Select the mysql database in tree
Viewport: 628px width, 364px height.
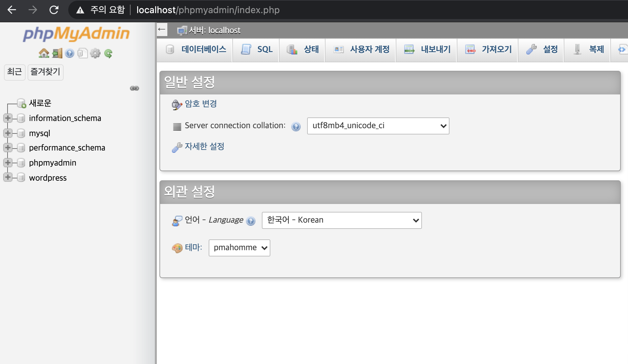coord(39,133)
